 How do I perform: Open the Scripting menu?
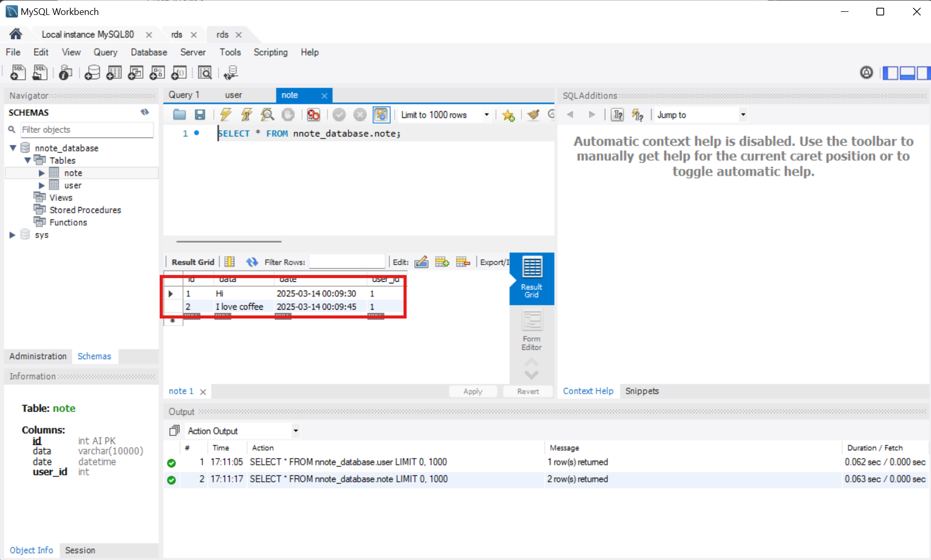tap(270, 52)
